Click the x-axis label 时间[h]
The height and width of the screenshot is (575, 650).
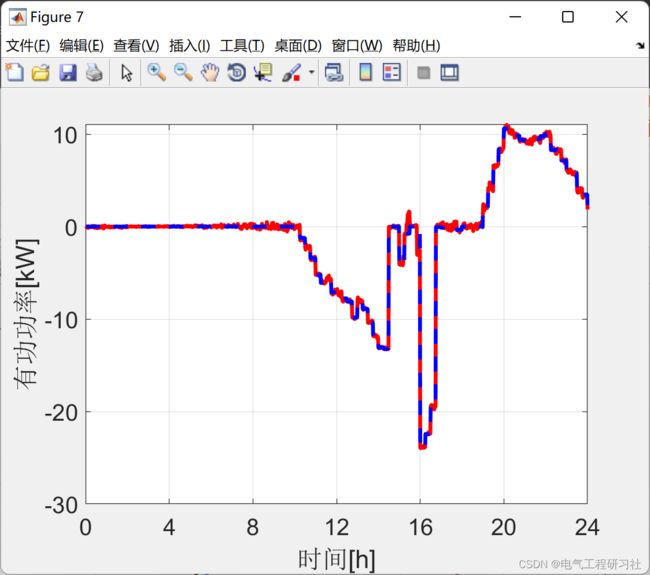tap(336, 559)
